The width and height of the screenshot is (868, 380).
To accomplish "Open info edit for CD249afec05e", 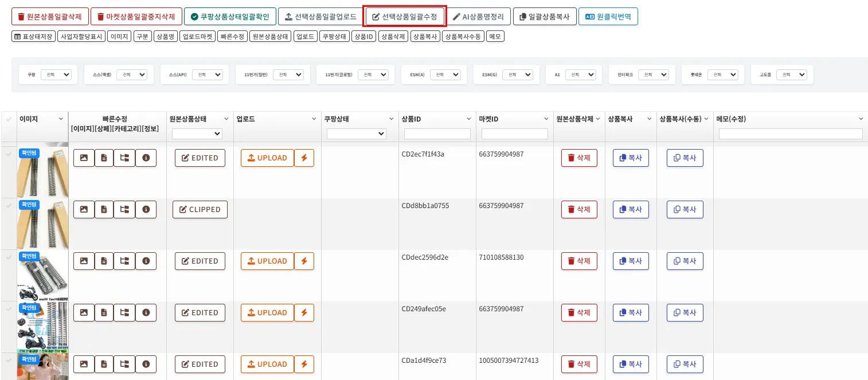I will [146, 312].
